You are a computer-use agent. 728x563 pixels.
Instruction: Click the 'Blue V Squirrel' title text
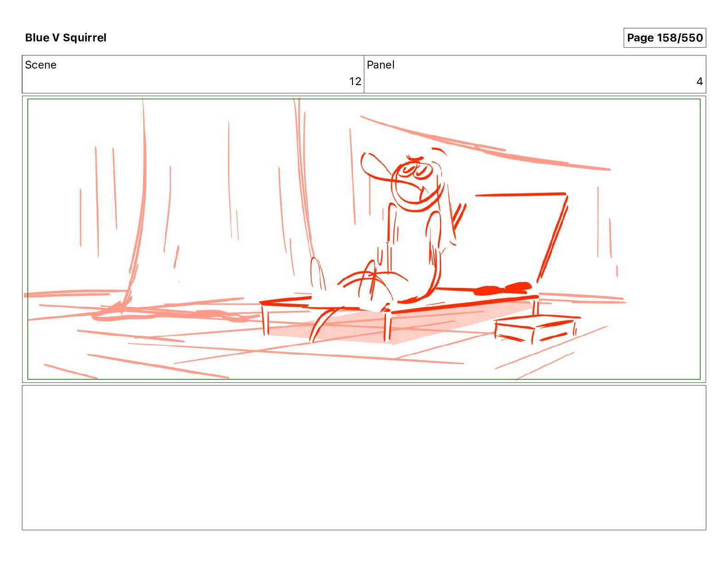pyautogui.click(x=66, y=38)
